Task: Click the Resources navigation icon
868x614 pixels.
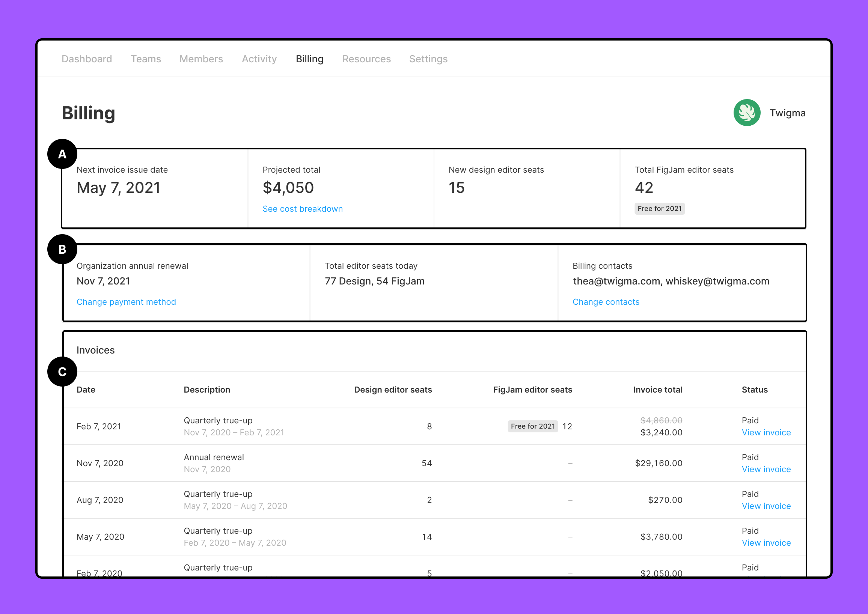Action: [366, 59]
